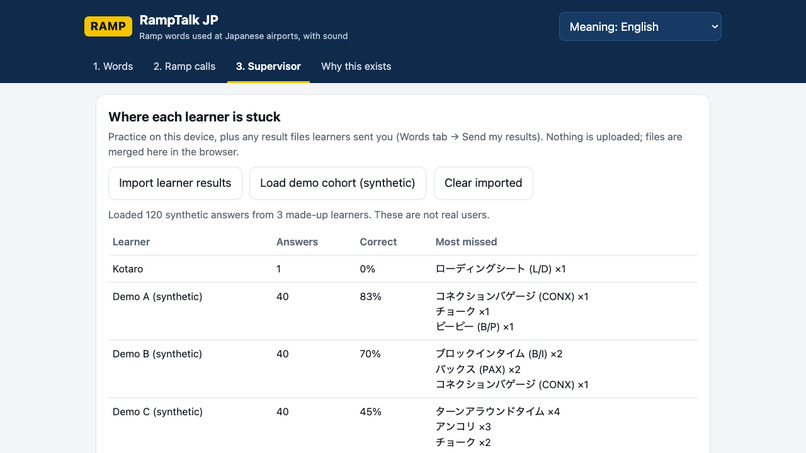Select Demo C (synthetic) learner name
806x453 pixels.
click(157, 412)
